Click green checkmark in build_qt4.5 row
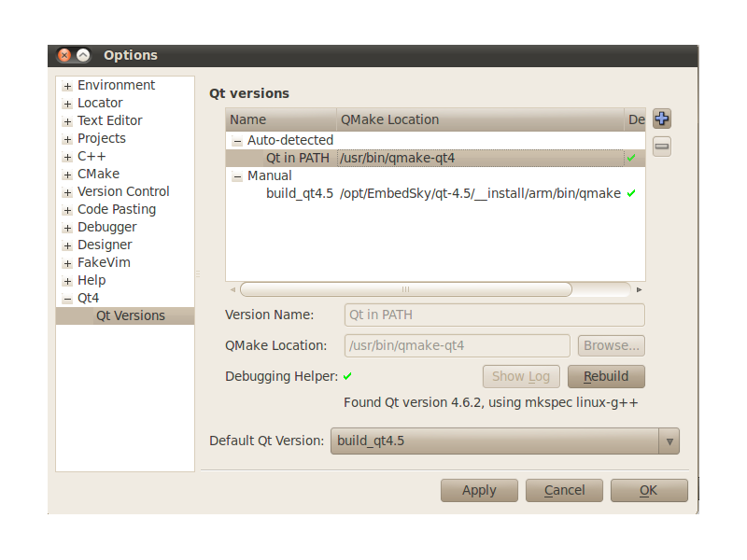Image resolution: width=747 pixels, height=560 pixels. tap(631, 193)
